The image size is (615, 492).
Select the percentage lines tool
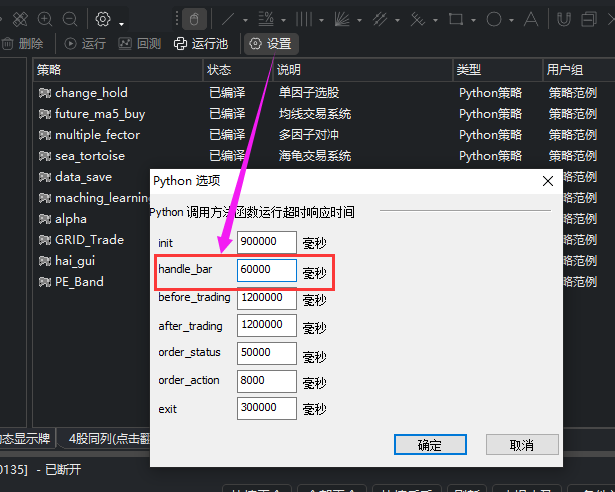(x=266, y=19)
